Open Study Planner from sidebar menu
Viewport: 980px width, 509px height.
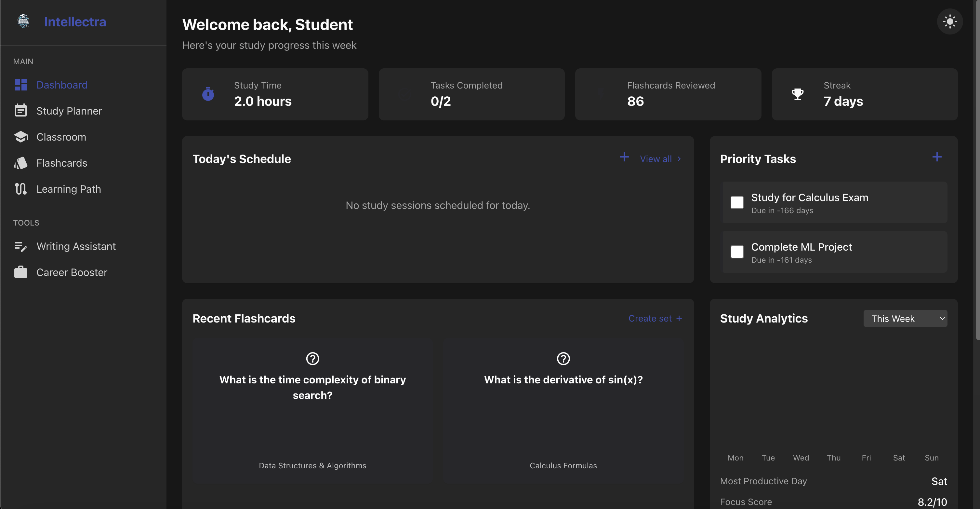69,111
